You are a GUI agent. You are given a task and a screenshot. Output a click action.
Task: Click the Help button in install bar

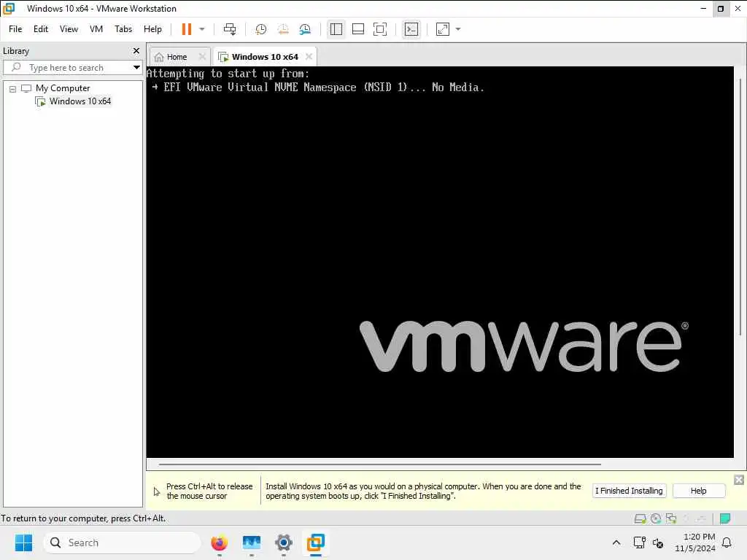tap(698, 491)
